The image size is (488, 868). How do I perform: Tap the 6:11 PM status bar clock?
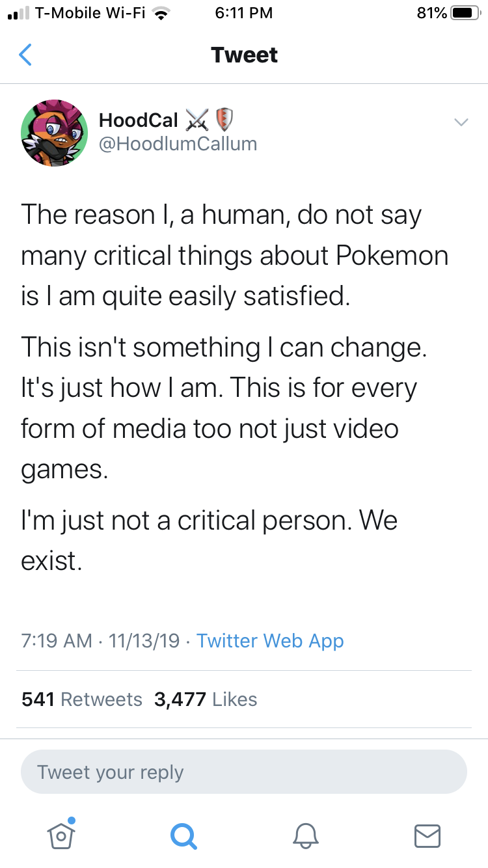point(243,13)
